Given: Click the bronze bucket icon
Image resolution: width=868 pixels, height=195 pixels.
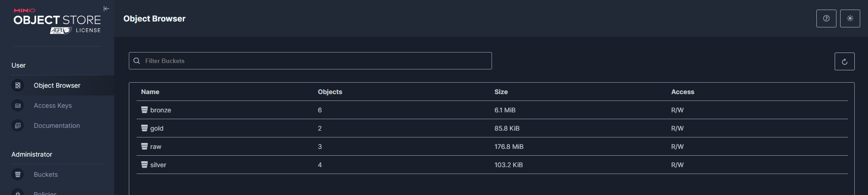Looking at the screenshot, I should 144,110.
